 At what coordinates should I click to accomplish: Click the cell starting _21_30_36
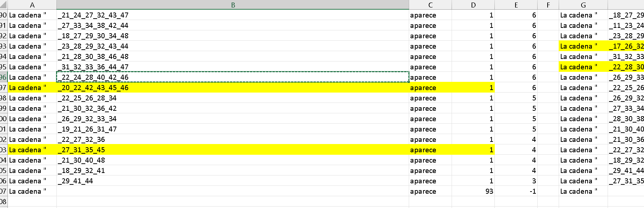[626, 139]
